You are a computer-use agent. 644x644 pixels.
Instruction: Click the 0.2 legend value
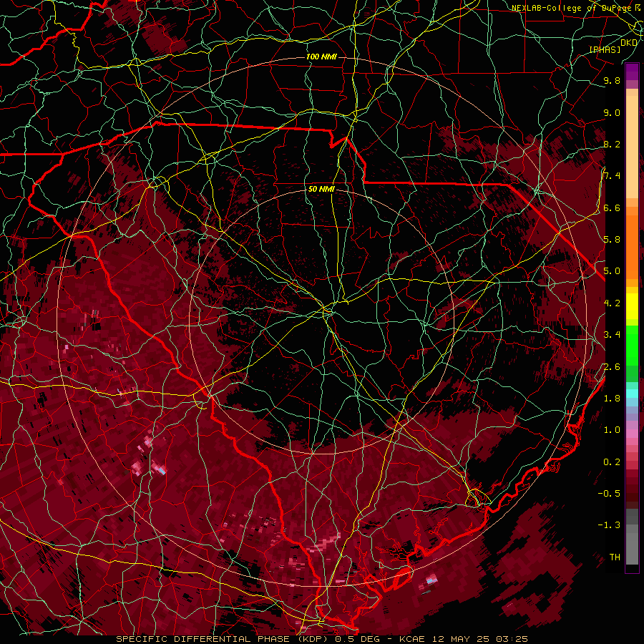[x=612, y=462]
